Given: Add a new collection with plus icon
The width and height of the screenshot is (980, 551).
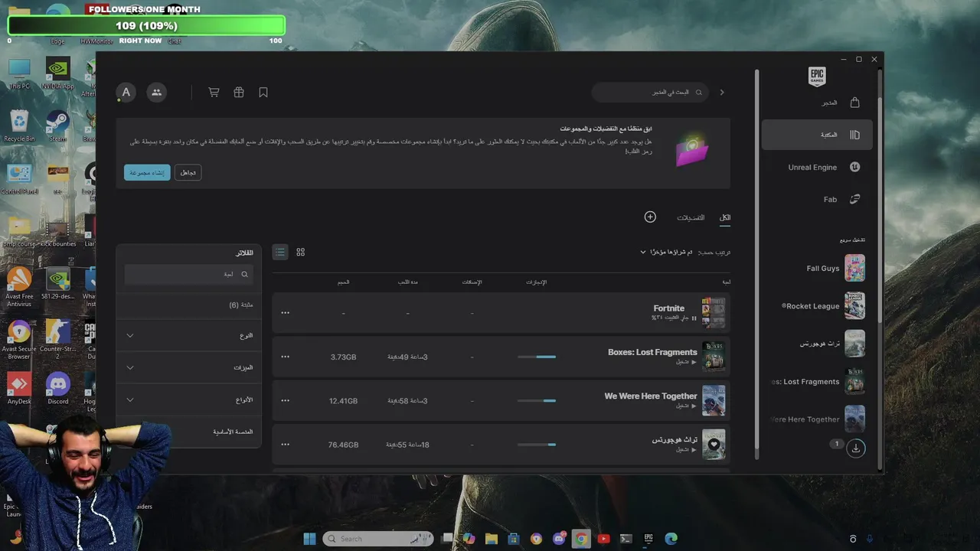Looking at the screenshot, I should click(x=650, y=217).
